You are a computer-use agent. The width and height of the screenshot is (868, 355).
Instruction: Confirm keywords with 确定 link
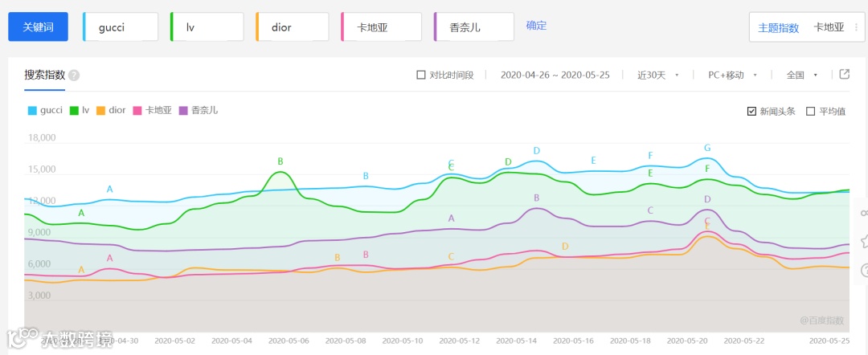coord(536,26)
